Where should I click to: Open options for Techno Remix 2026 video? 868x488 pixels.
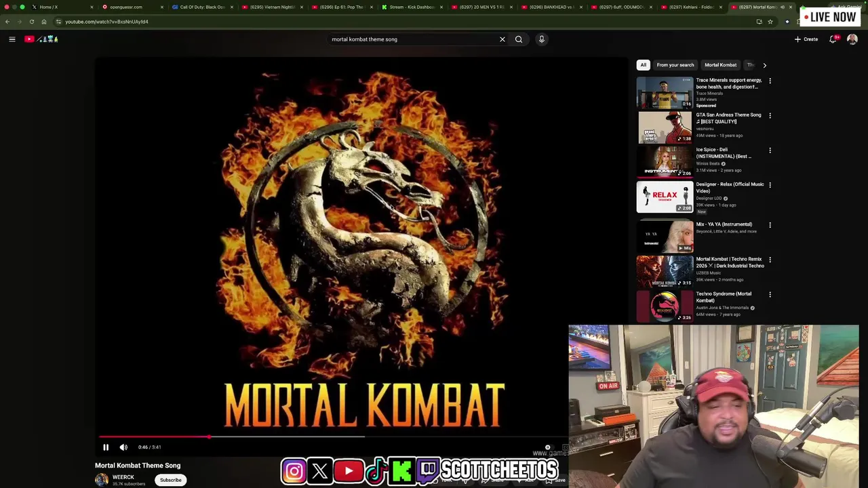[x=770, y=260]
